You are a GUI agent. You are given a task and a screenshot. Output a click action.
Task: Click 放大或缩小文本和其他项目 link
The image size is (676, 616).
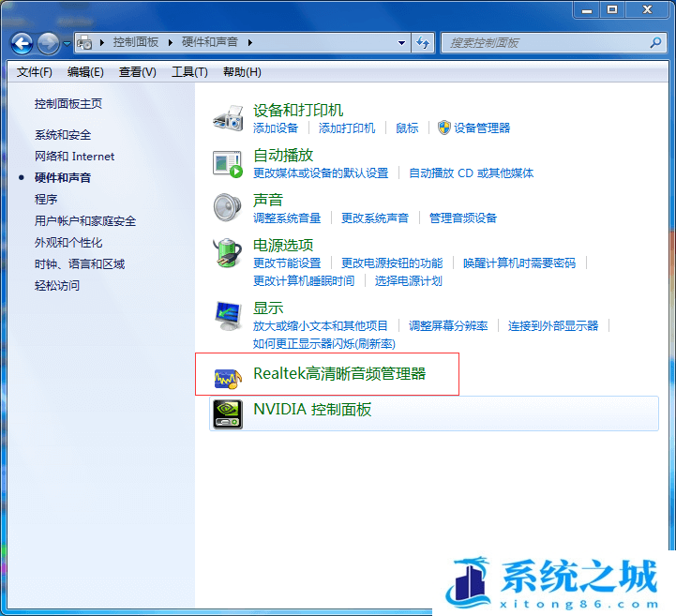pos(321,326)
